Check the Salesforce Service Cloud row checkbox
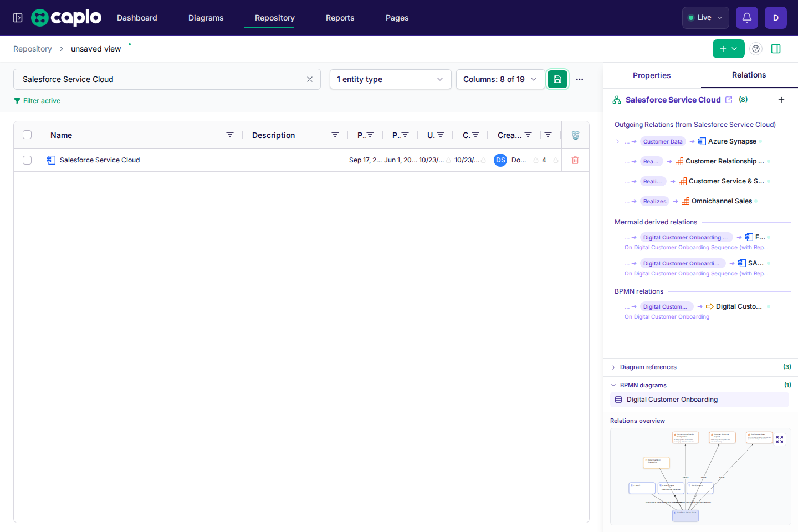The width and height of the screenshot is (798, 532). click(x=27, y=160)
